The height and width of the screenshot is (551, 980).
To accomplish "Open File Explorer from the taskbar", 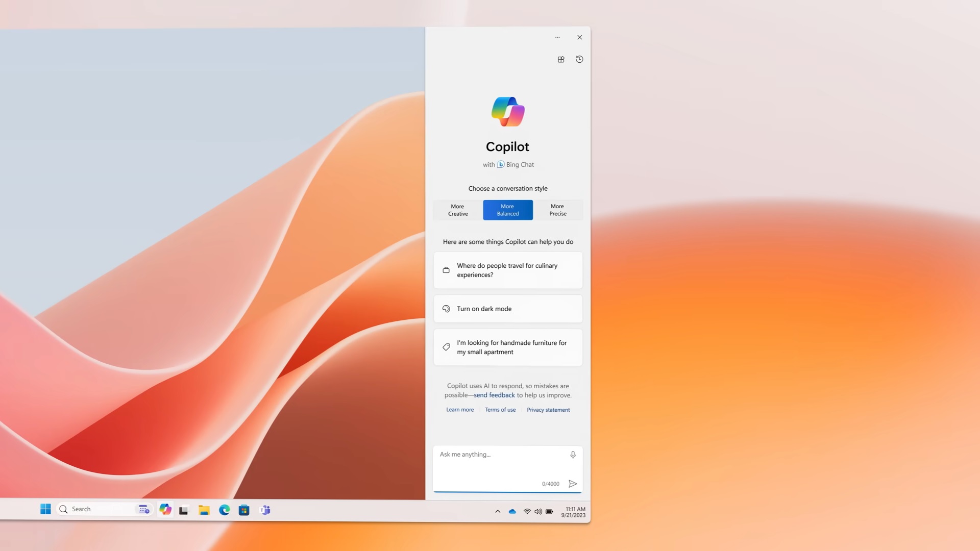I will coord(204,509).
